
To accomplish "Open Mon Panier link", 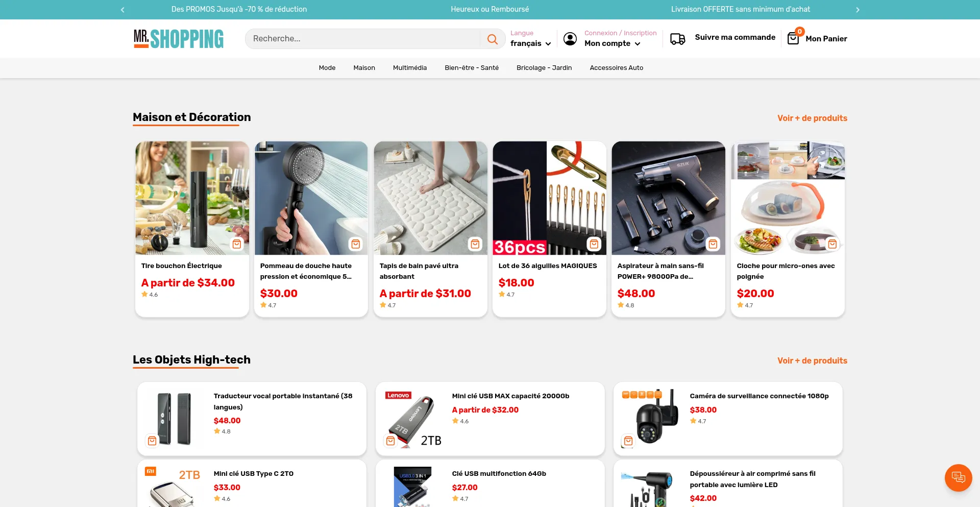I will click(826, 39).
